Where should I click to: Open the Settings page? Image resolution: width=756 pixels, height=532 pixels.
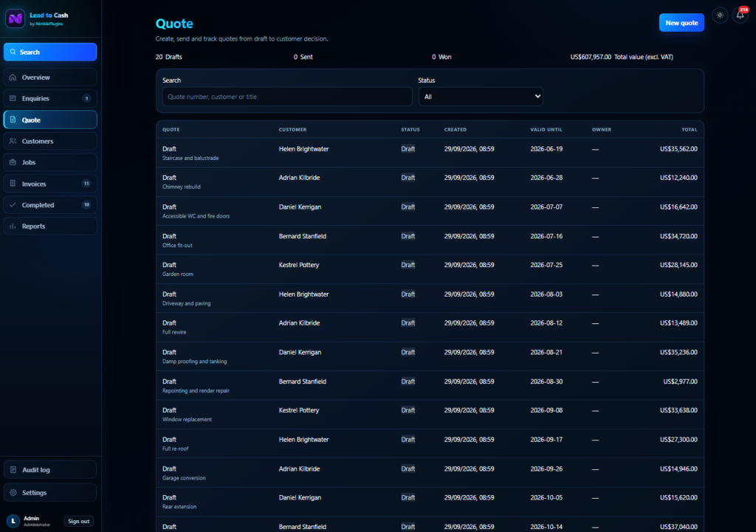(50, 492)
